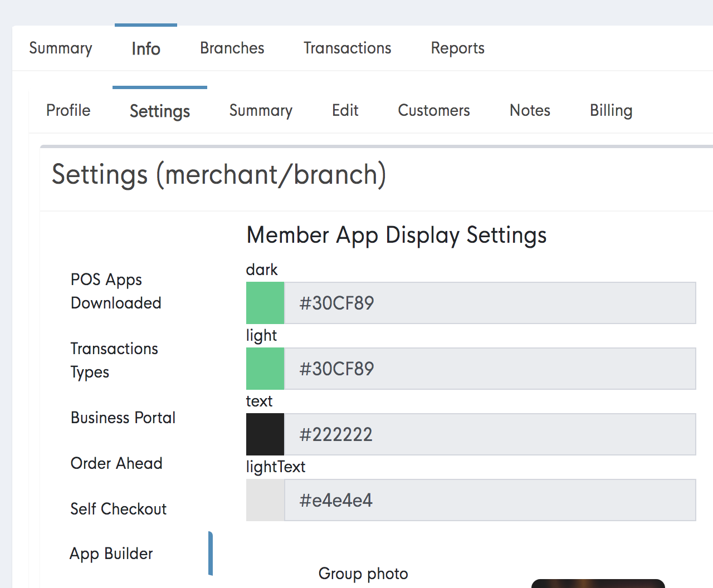Go to Order Ahead settings

click(x=116, y=463)
